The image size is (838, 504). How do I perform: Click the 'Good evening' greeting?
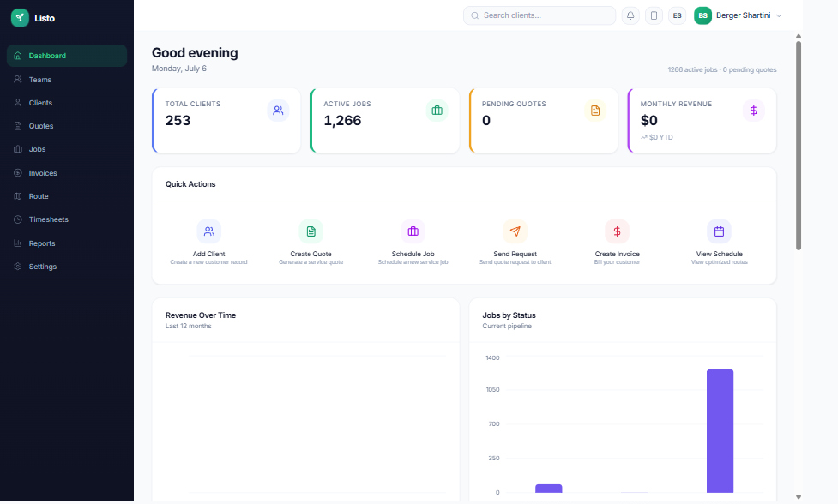pos(195,53)
